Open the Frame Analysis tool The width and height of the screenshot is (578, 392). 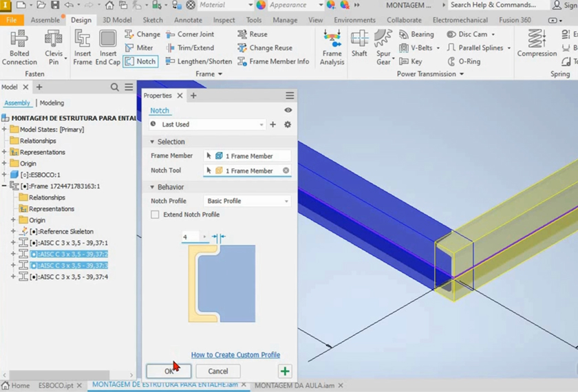tap(332, 47)
